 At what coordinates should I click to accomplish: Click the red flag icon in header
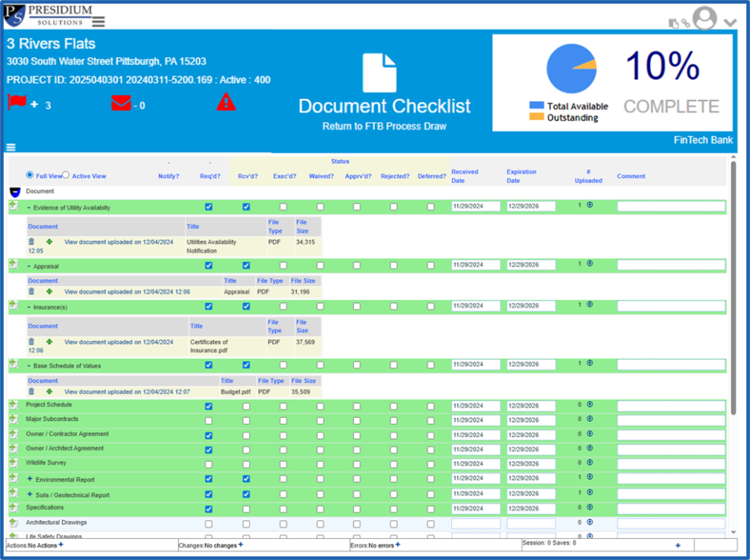point(15,102)
